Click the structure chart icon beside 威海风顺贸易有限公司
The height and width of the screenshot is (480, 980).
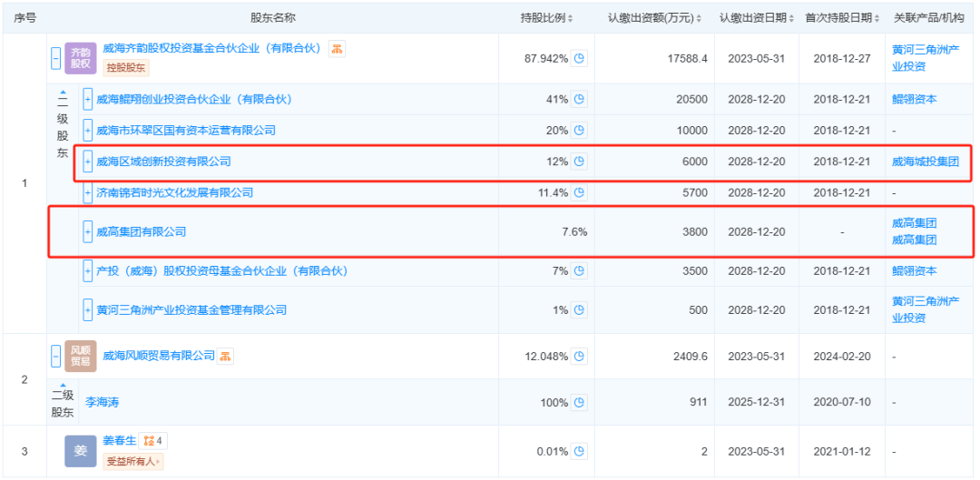(225, 356)
